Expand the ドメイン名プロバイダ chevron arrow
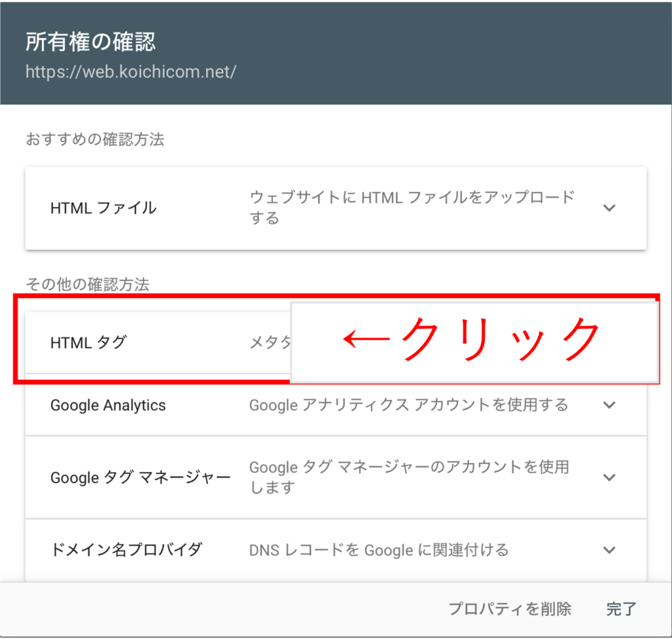 (x=609, y=550)
